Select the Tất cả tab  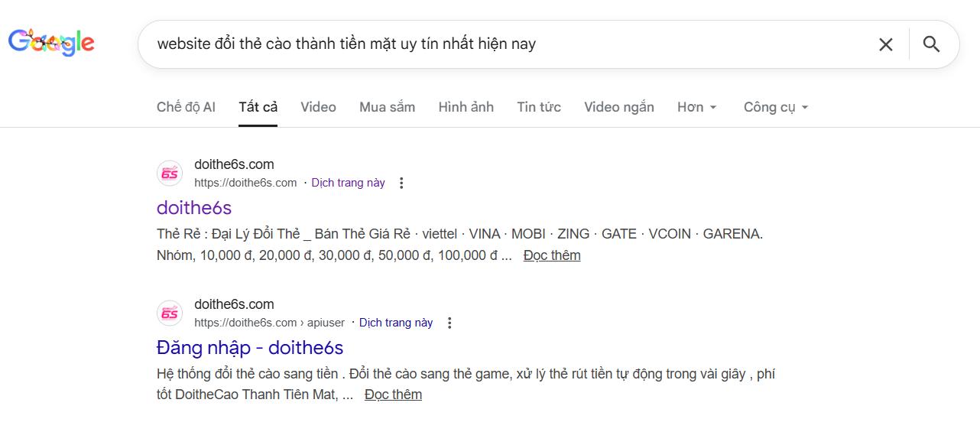(x=258, y=107)
